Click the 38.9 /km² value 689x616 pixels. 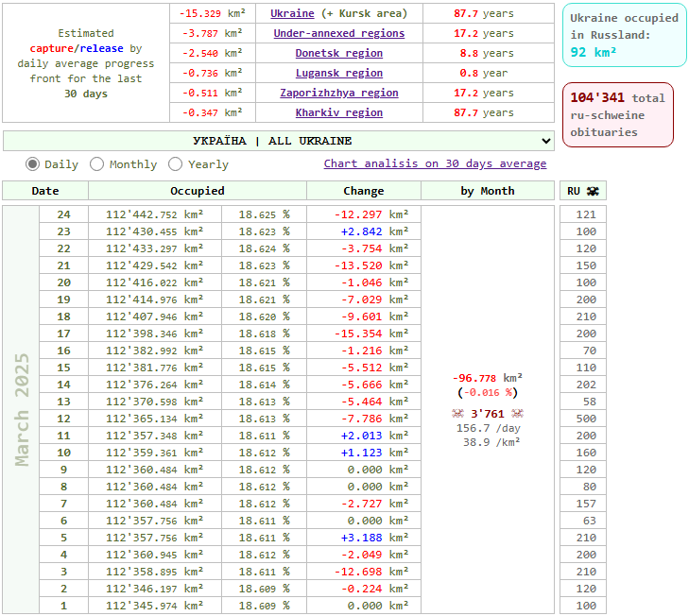[x=491, y=442]
